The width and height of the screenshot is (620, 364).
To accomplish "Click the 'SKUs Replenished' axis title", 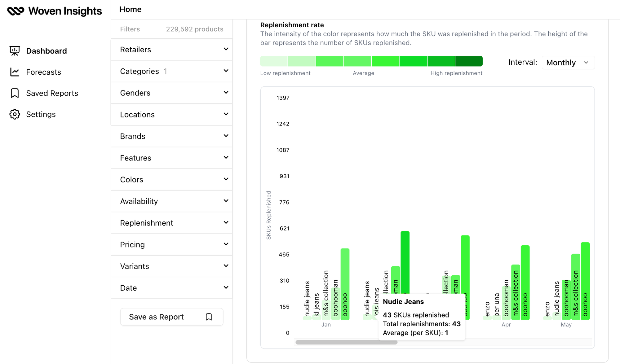I will (268, 215).
